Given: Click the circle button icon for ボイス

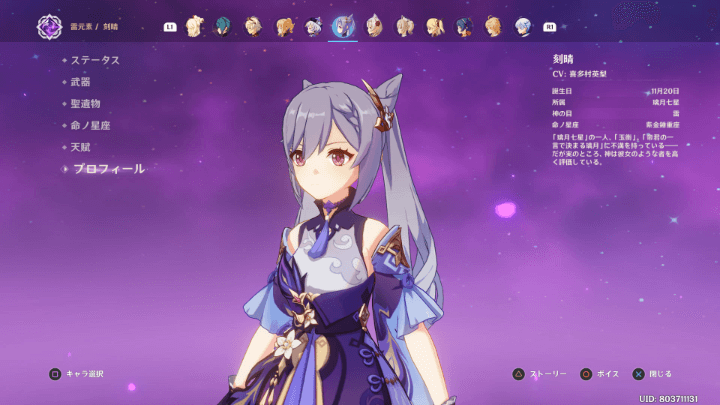Looking at the screenshot, I should [586, 374].
